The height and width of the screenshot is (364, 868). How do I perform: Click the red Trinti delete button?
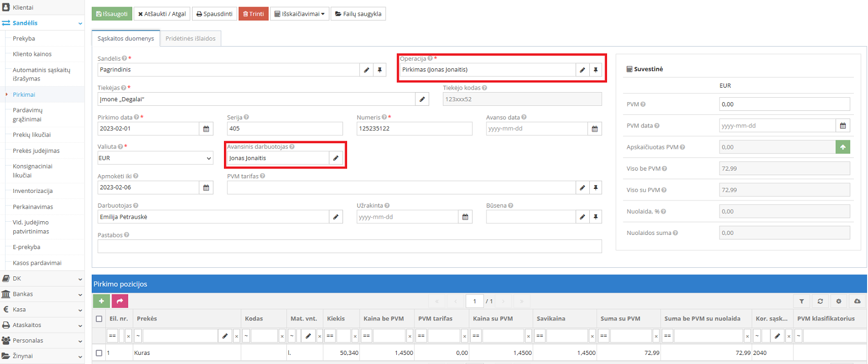[x=253, y=14]
